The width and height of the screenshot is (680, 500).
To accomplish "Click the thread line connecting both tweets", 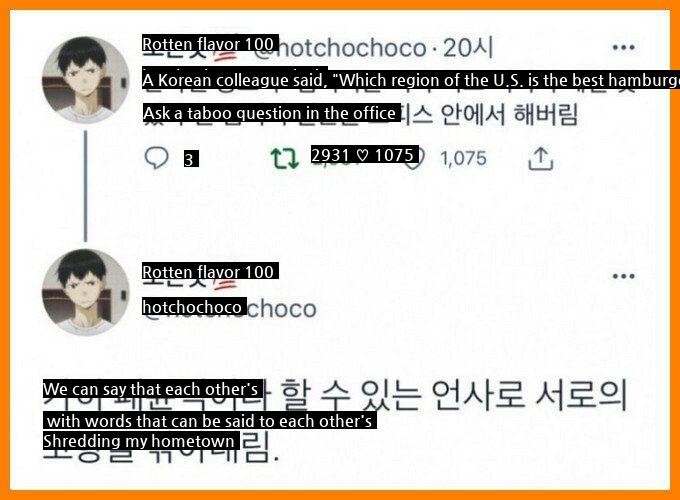I will point(85,186).
